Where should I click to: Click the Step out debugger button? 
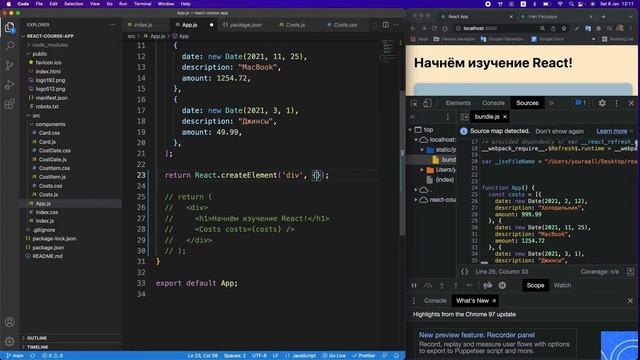pyautogui.click(x=456, y=285)
